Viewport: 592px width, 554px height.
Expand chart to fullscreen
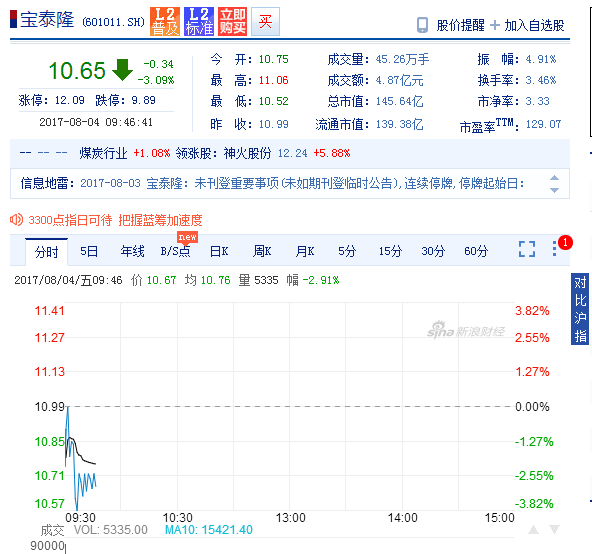click(527, 249)
